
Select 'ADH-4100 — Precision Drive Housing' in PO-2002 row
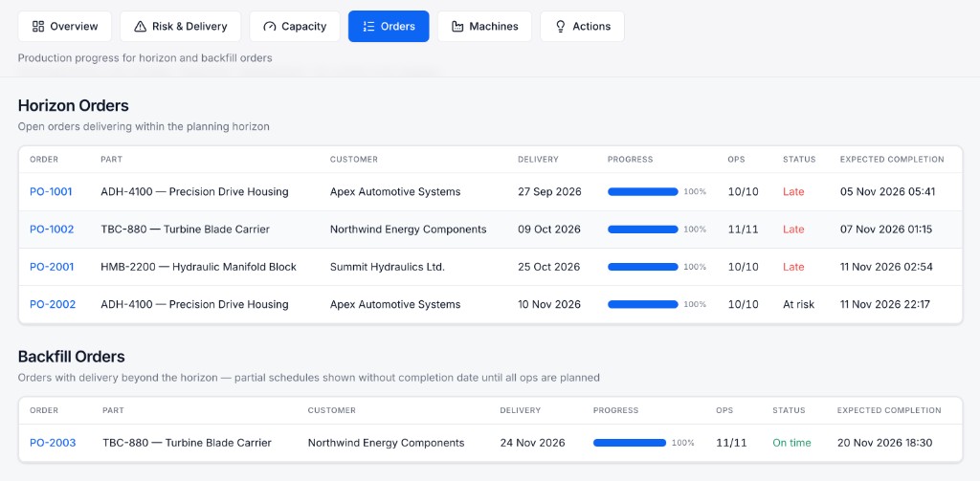point(194,304)
